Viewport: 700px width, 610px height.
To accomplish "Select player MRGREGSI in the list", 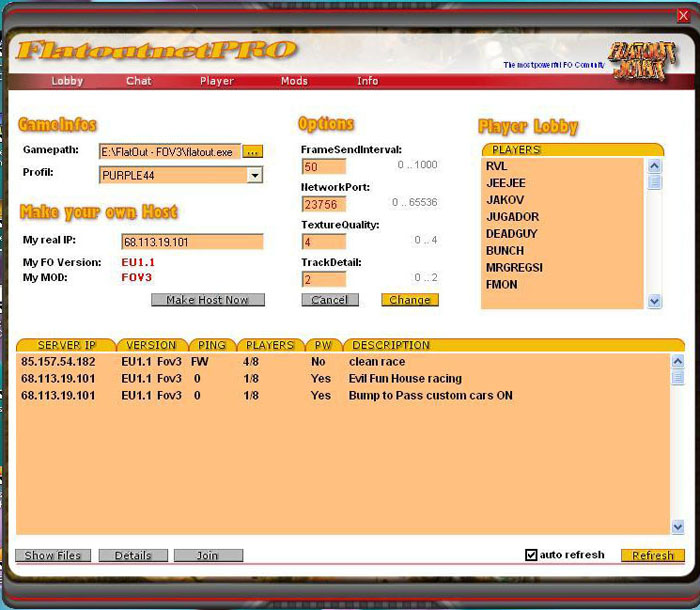I will pos(562,268).
